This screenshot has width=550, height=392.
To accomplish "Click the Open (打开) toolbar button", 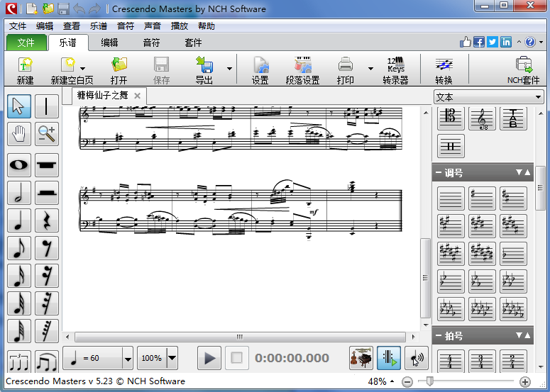I will [x=119, y=70].
